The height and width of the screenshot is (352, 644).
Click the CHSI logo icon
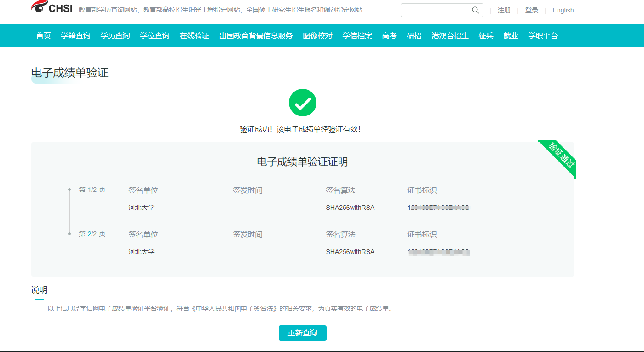[39, 6]
